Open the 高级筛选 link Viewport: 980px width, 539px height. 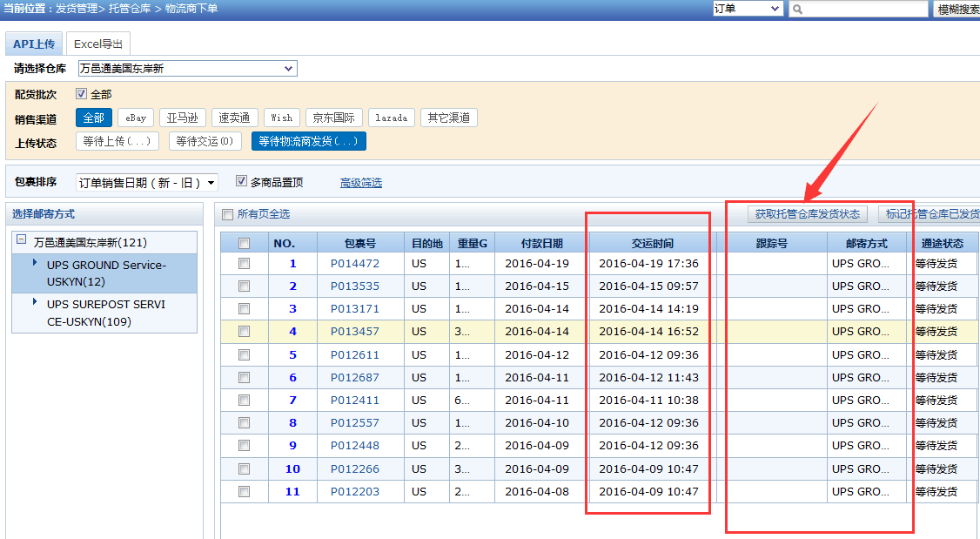click(360, 183)
